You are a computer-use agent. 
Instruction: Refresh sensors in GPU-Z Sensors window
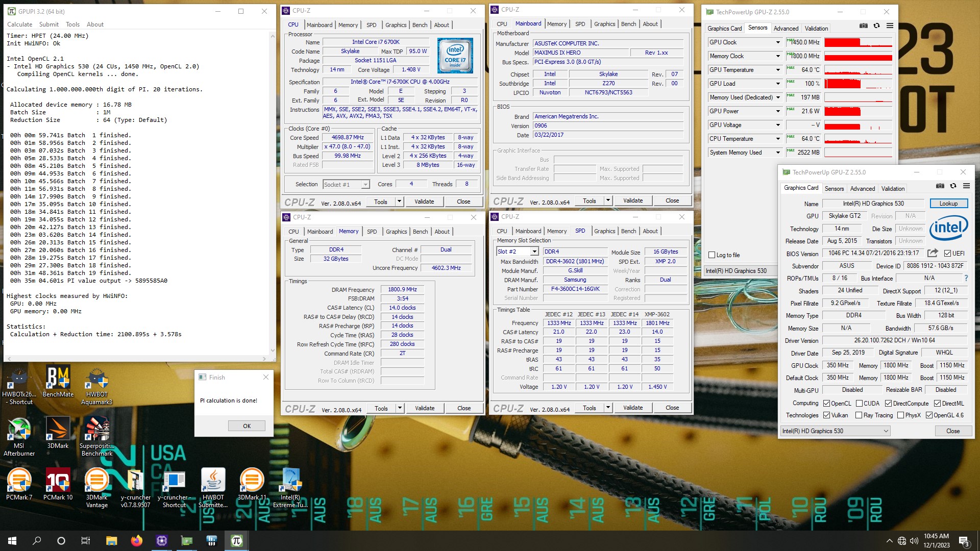tap(876, 26)
